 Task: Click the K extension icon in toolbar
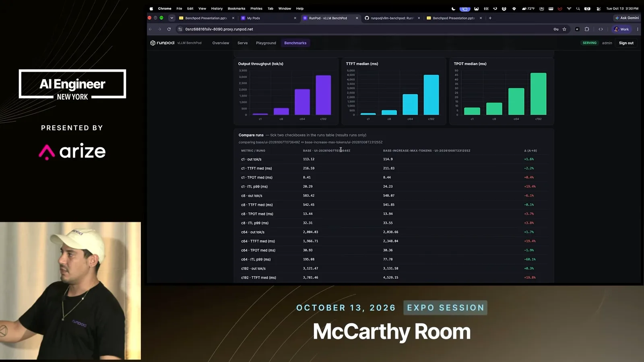click(577, 29)
